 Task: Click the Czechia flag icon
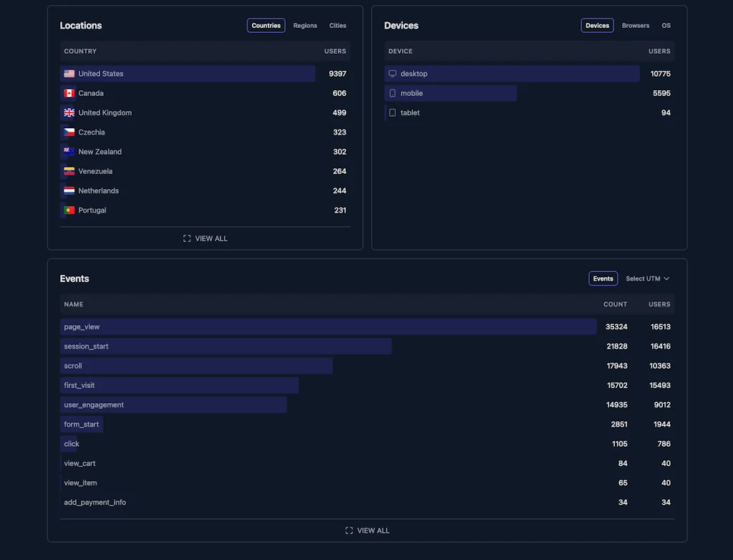(x=69, y=132)
